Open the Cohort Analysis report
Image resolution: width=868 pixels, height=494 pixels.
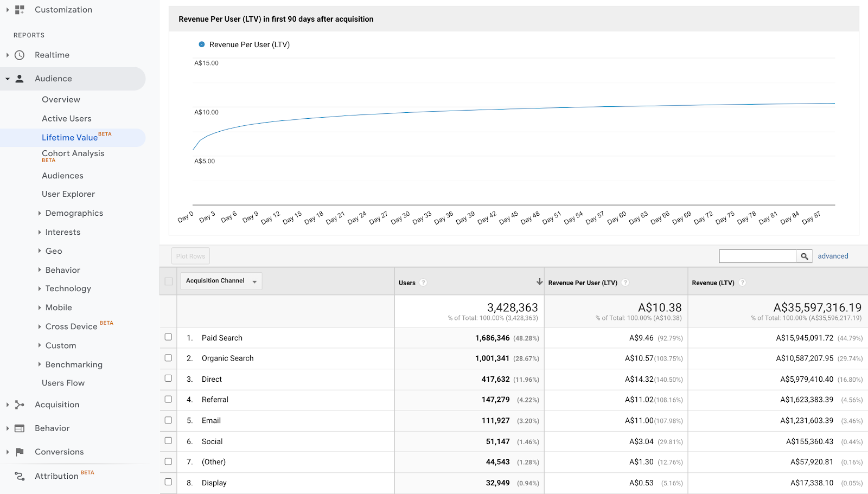[73, 153]
